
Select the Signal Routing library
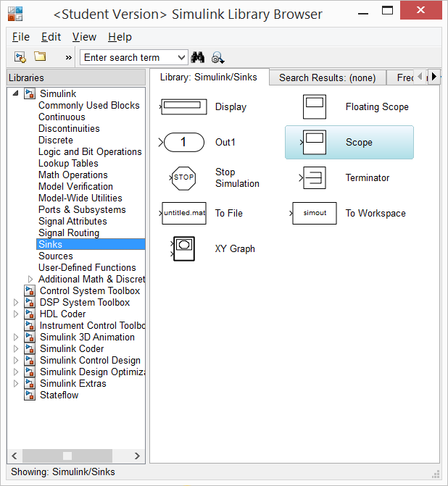point(69,232)
